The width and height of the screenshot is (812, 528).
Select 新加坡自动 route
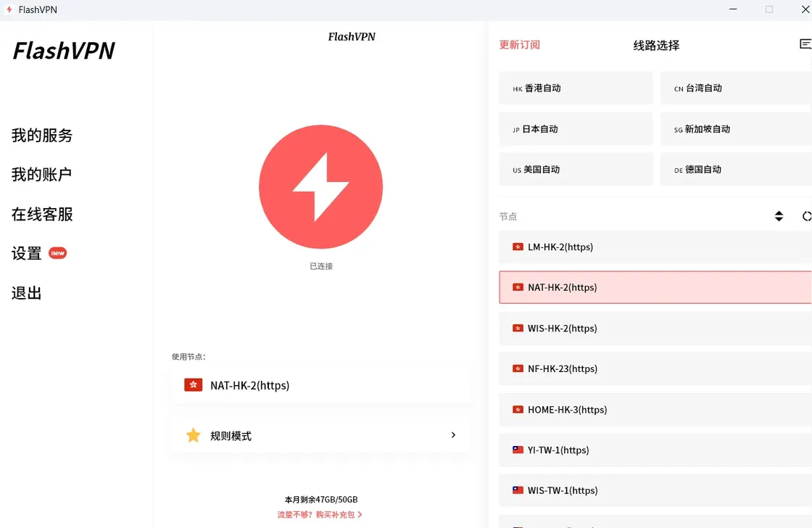pyautogui.click(x=736, y=129)
